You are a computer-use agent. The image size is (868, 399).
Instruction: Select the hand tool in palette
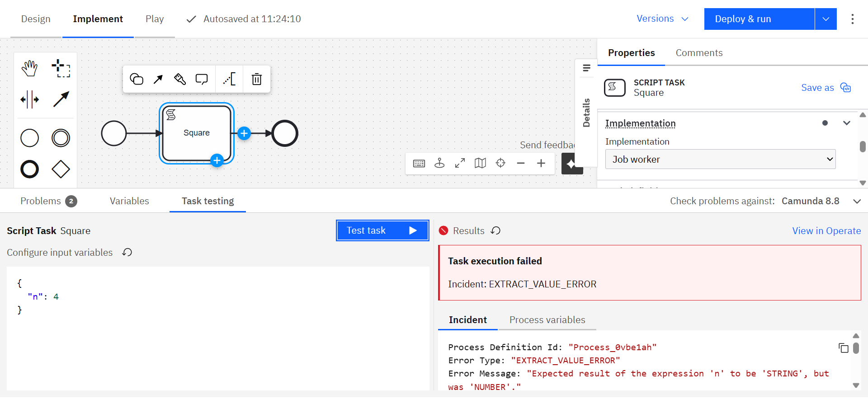point(30,68)
